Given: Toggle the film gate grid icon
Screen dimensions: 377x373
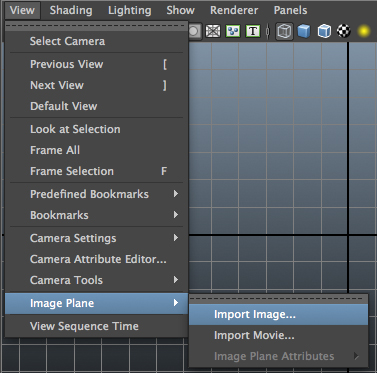Looking at the screenshot, I should 213,31.
